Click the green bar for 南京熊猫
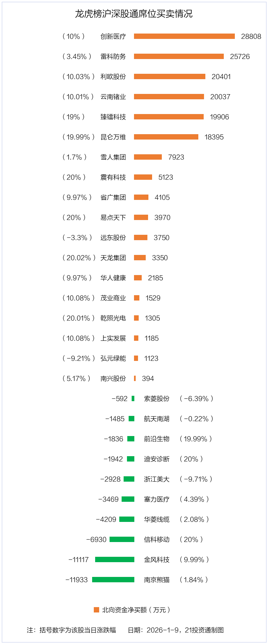 pos(113,580)
